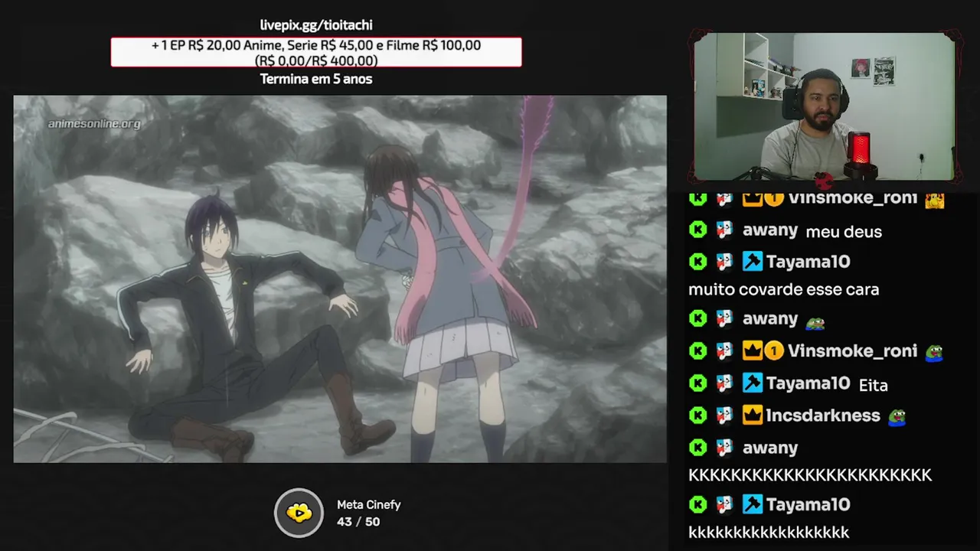Click gold '1' coin badge on Vinsmoke_roni's frog message

coord(774,350)
